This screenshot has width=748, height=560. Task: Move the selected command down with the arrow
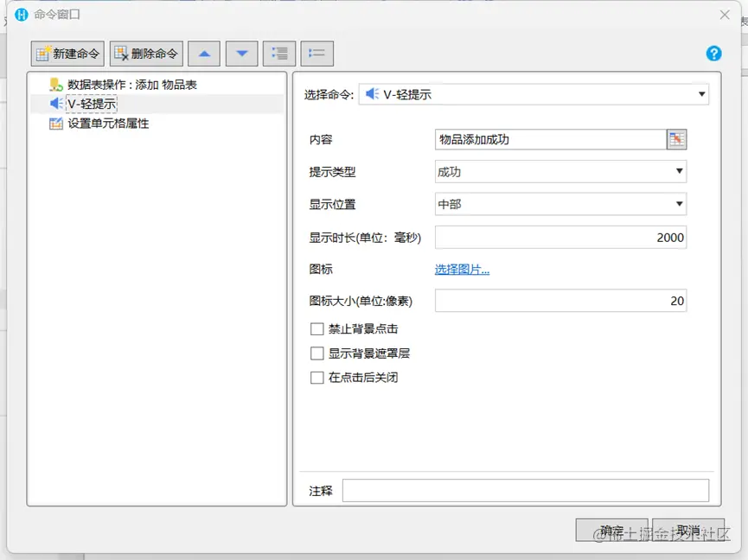[241, 53]
